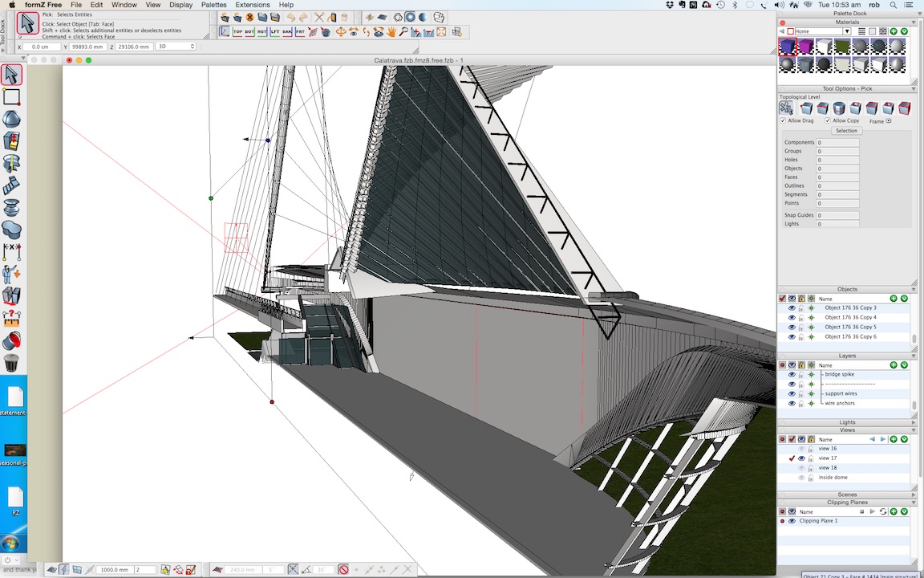Viewport: 924px width, 578px height.
Task: Select the stair generator tool
Action: pos(11,185)
